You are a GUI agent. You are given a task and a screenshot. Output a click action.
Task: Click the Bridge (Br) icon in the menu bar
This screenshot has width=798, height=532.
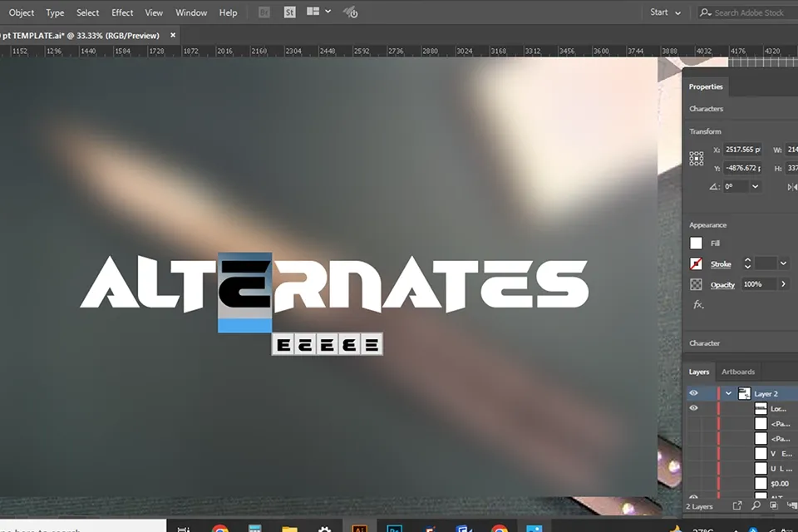point(264,12)
